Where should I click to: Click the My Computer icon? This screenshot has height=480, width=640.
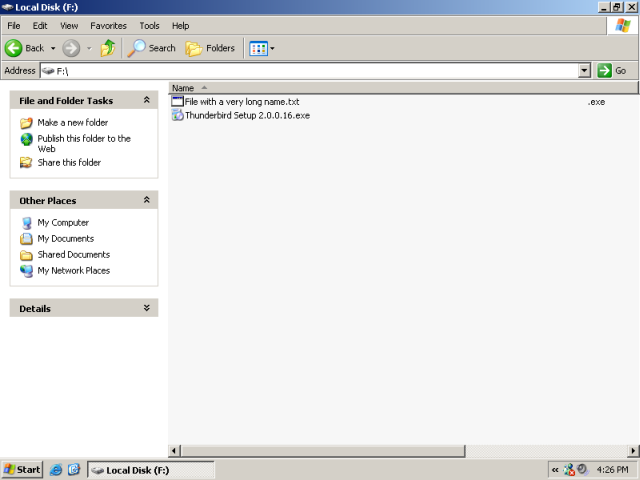27,223
